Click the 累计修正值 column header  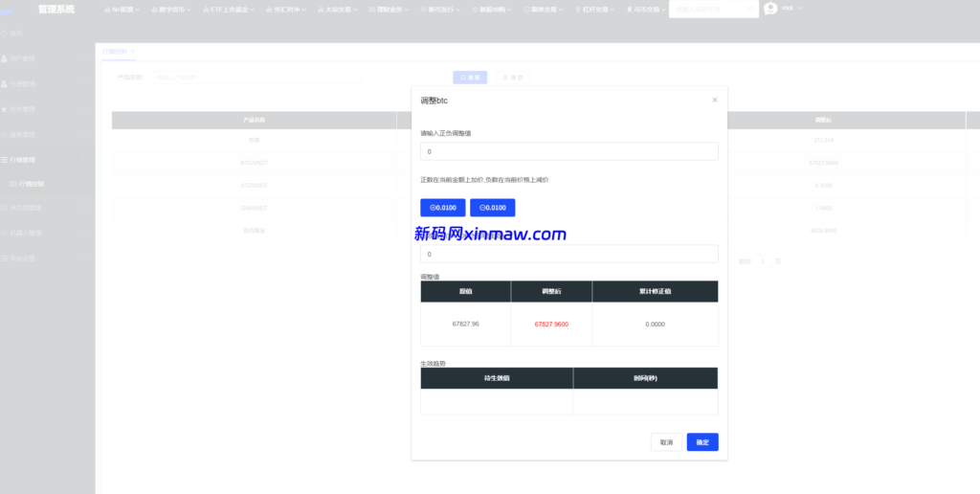tap(655, 291)
